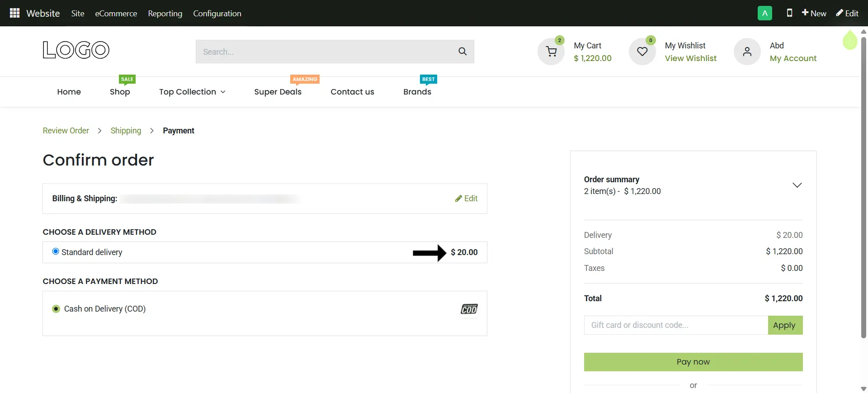Expand the Order summary chevron
The height and width of the screenshot is (393, 868).
[797, 185]
